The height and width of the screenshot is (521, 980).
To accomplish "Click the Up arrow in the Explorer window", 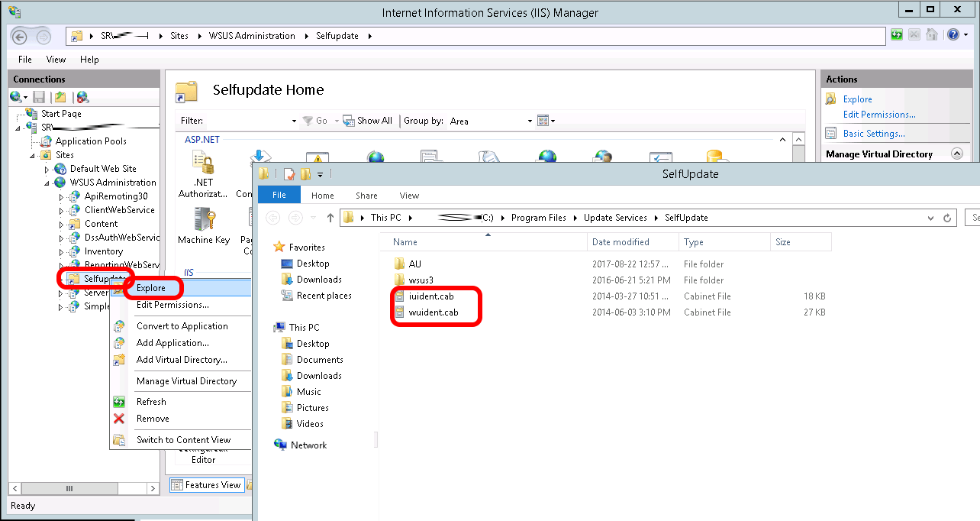I will point(330,218).
